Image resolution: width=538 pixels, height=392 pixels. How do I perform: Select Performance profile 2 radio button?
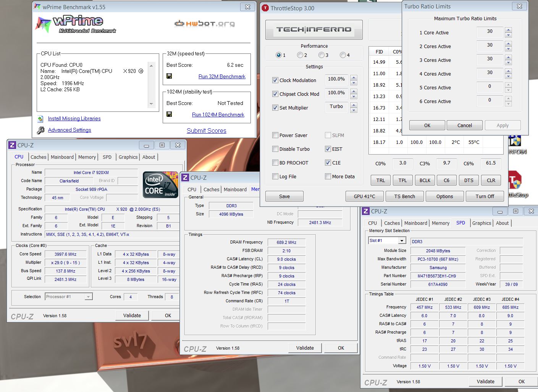tap(300, 55)
